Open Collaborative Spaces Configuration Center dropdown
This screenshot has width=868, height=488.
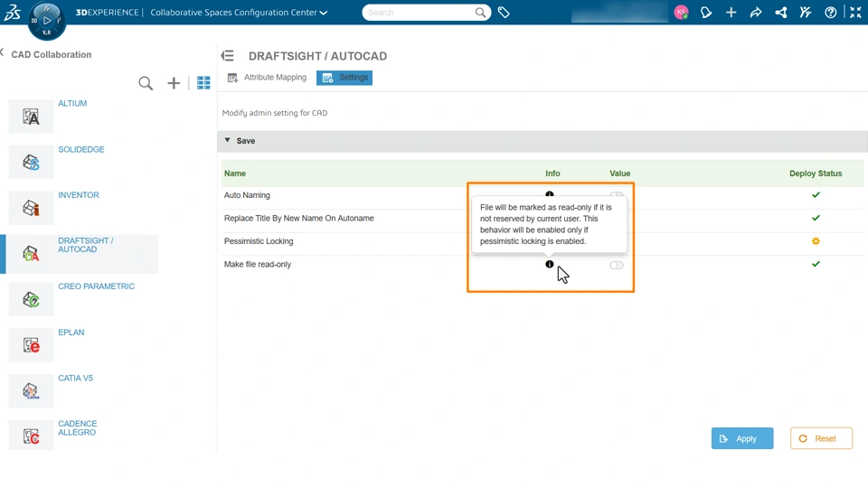tap(324, 13)
